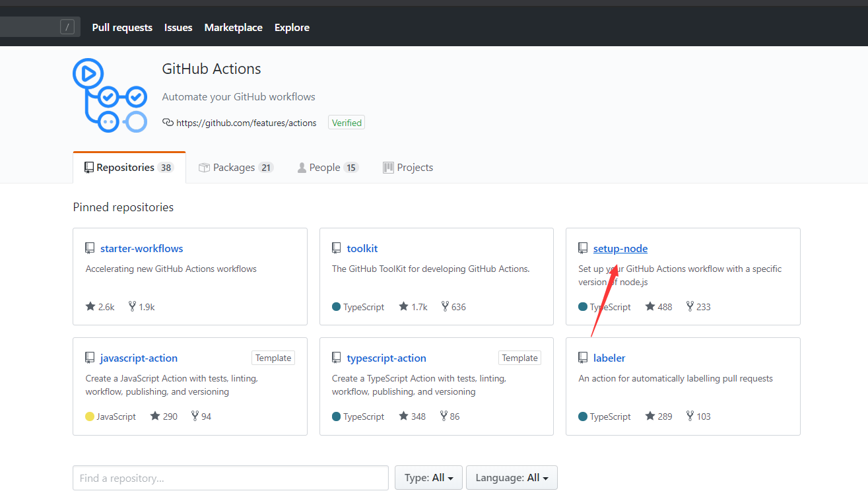
Task: Click the Verified badge
Action: (347, 123)
